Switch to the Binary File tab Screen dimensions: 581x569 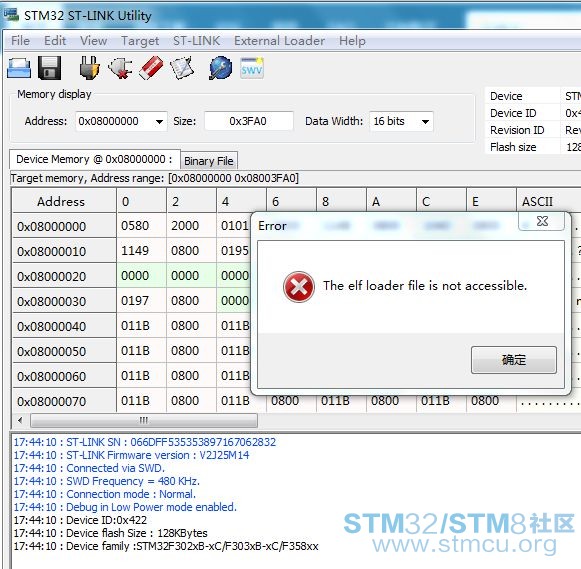pyautogui.click(x=209, y=161)
